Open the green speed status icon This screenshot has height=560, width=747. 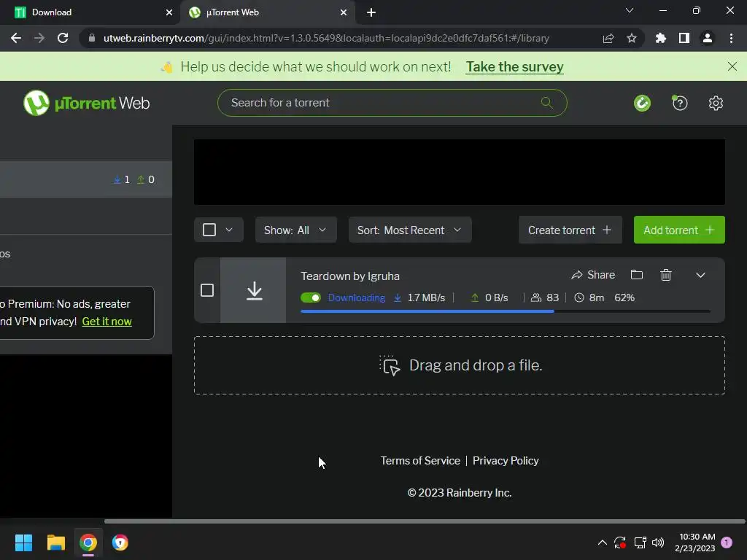(642, 103)
